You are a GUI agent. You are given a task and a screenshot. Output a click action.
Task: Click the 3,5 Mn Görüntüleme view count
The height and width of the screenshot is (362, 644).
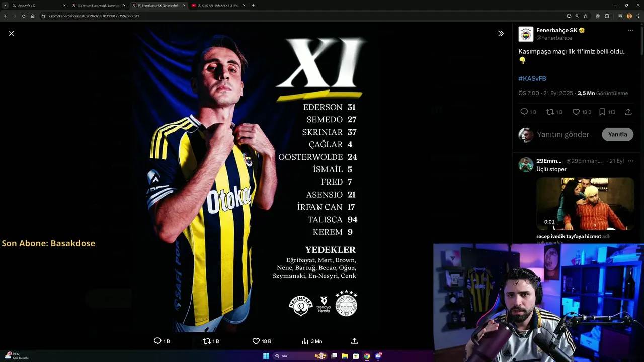[x=603, y=93]
